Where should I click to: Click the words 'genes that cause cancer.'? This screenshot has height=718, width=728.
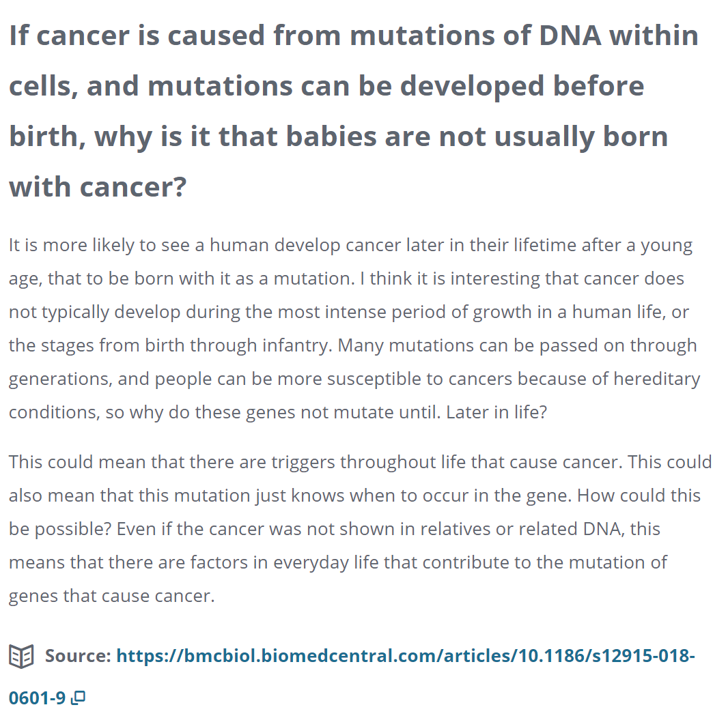pyautogui.click(x=112, y=596)
